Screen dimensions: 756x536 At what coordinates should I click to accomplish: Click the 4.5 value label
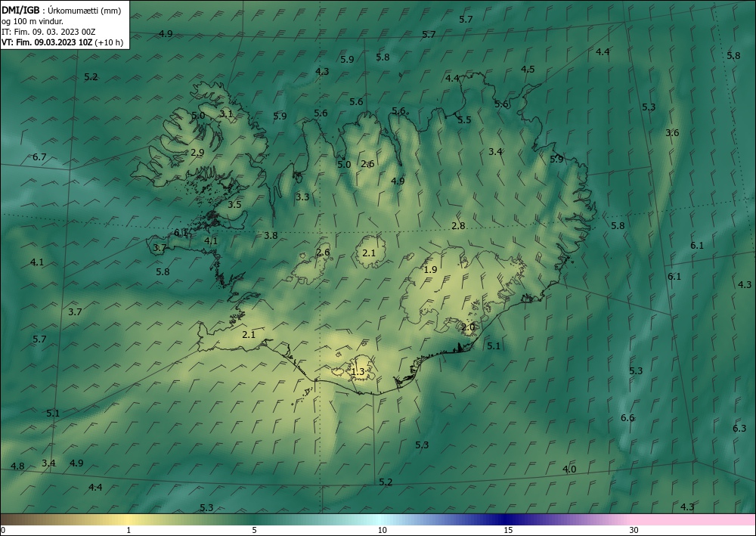(528, 69)
